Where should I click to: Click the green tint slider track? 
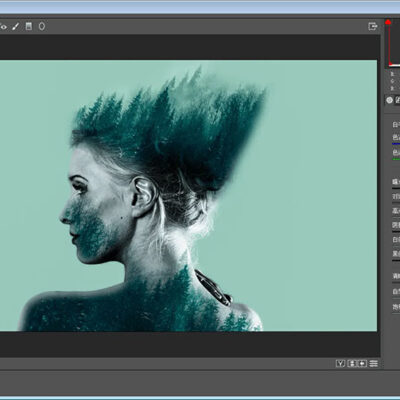pos(396,159)
